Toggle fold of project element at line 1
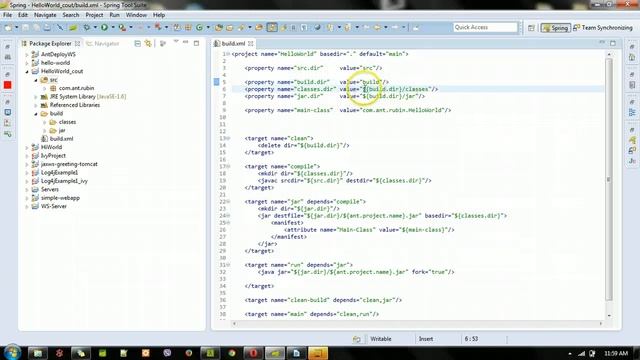The height and width of the screenshot is (360, 640). [228, 54]
